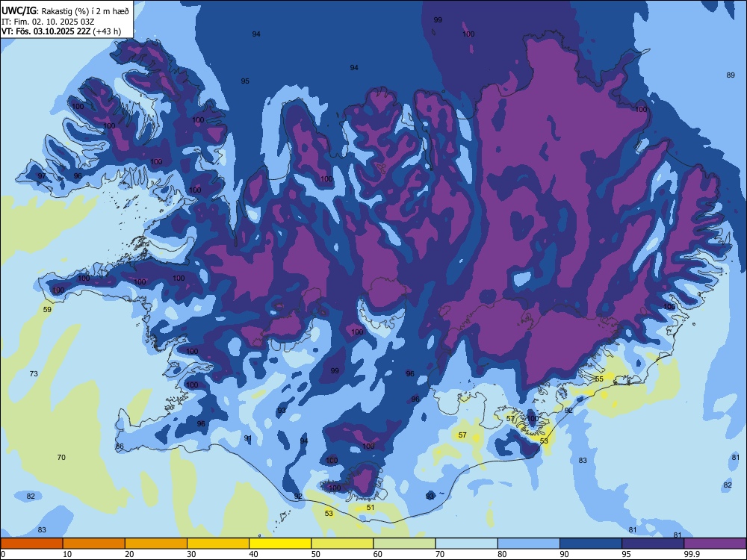
Task: Click the legend label '30'
Action: point(191,554)
